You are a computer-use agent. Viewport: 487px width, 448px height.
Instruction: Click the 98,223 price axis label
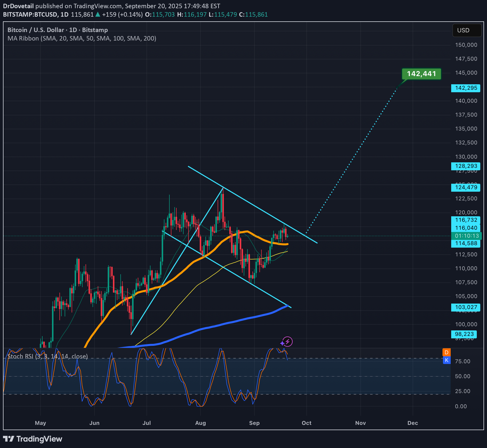click(x=464, y=334)
